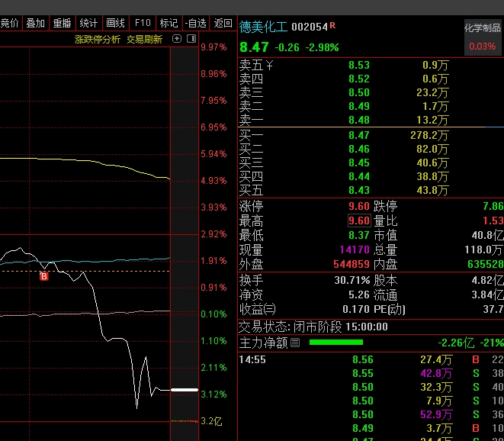The height and width of the screenshot is (441, 504).
Task: Open 涨跌停分析 analysis link
Action: 98,40
